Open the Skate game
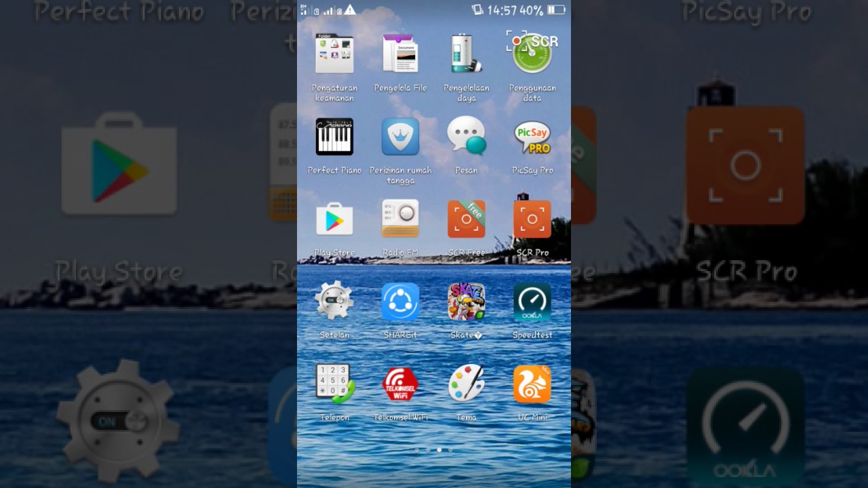 (x=466, y=302)
